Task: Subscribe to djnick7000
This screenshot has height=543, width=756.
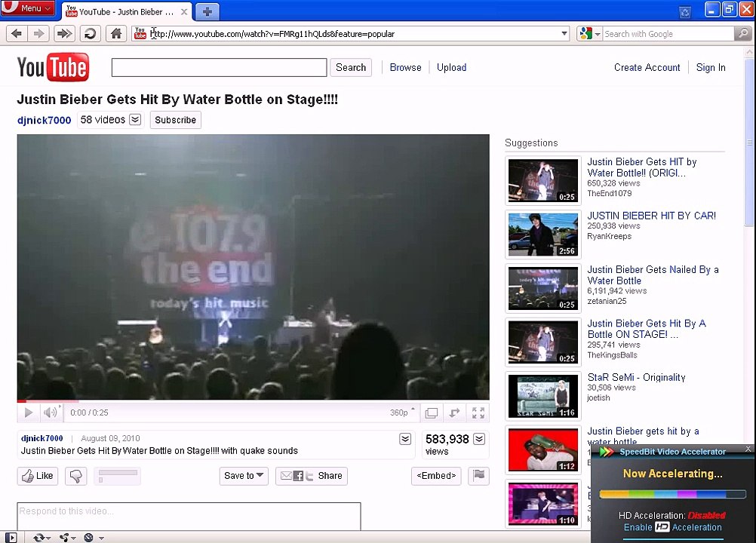Action: click(x=176, y=120)
